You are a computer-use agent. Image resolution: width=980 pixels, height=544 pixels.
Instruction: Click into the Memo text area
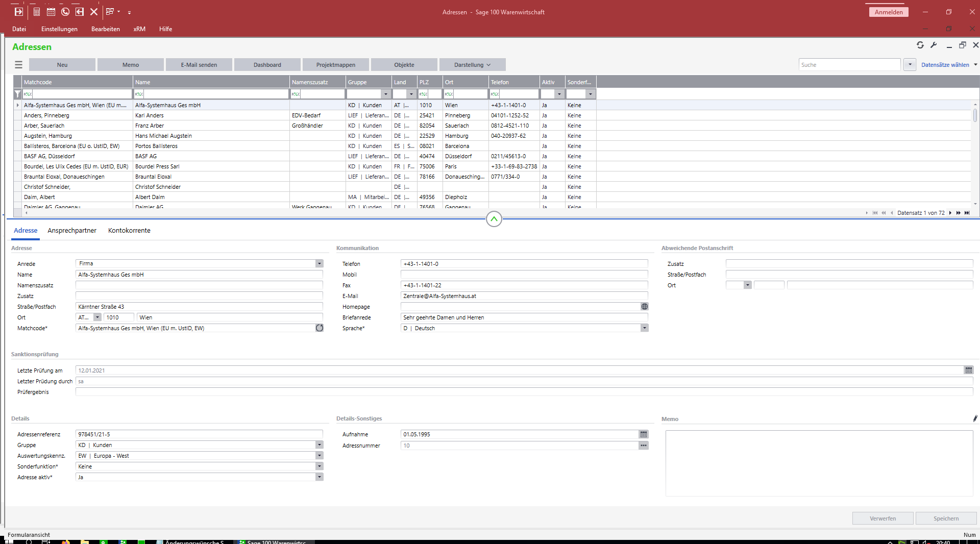(819, 463)
